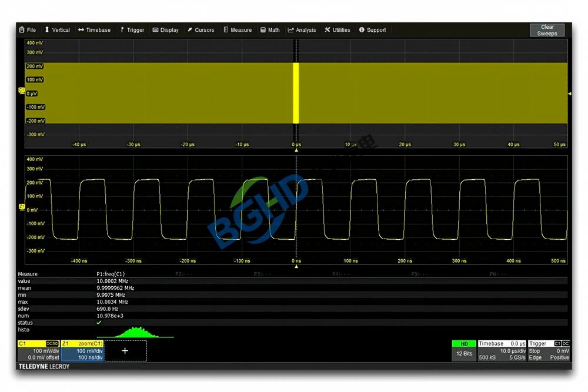Screen dimensions: 588x392
Task: Click the highlighted zoom region on top trace
Action: 296,93
